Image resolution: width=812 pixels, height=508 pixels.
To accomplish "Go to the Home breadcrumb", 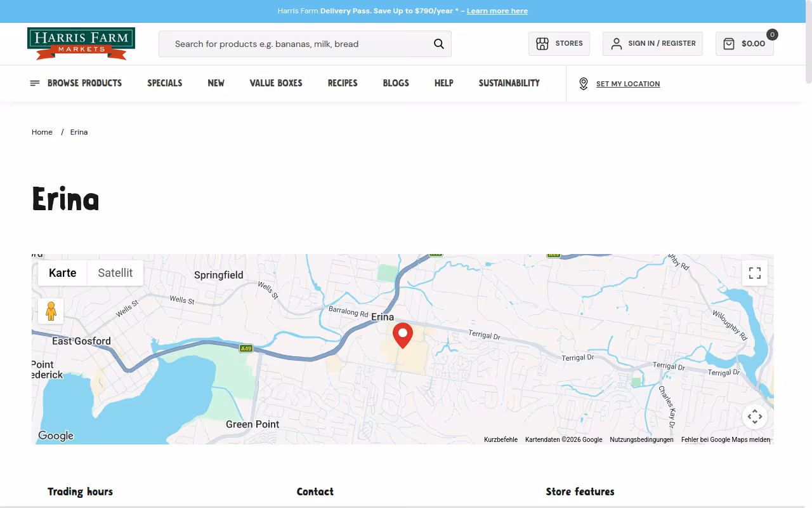I will point(42,132).
